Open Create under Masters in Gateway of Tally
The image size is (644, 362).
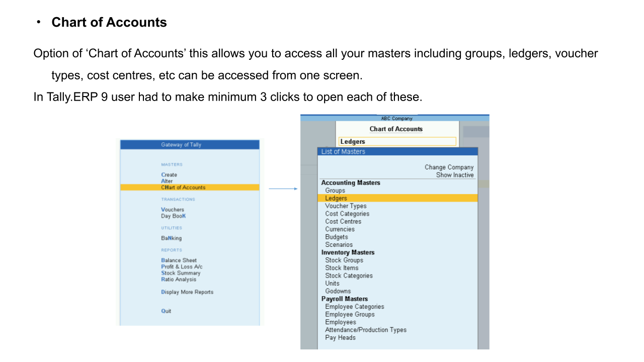pos(169,175)
